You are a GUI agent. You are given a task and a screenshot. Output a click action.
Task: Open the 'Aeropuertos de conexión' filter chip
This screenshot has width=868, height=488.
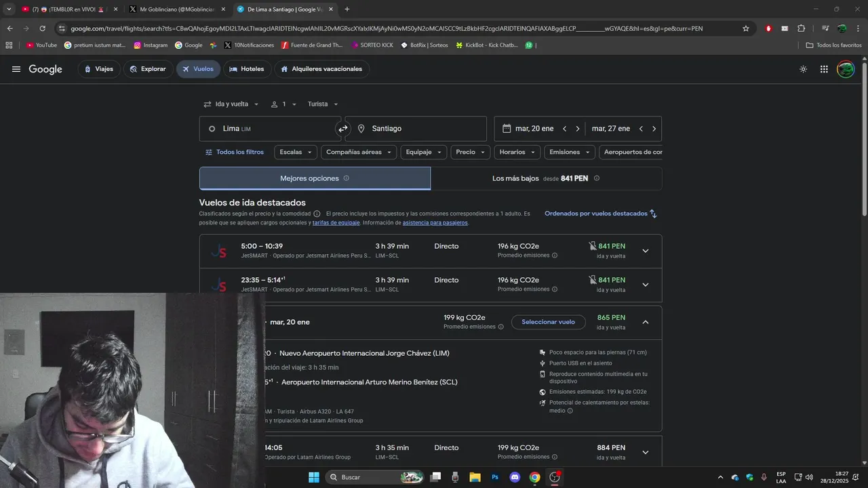631,152
